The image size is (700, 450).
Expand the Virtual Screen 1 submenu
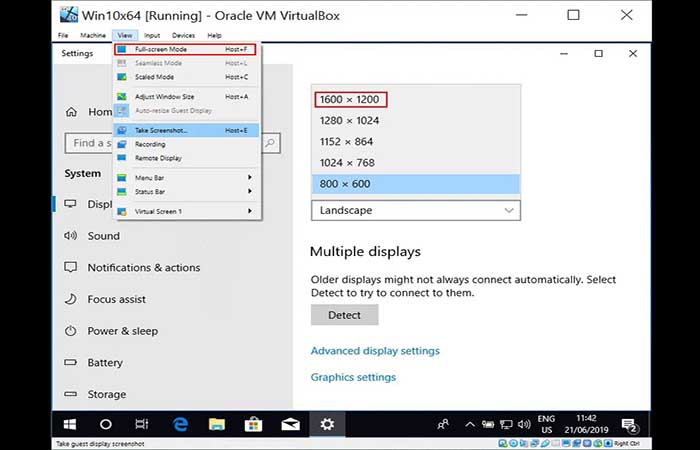tap(186, 211)
